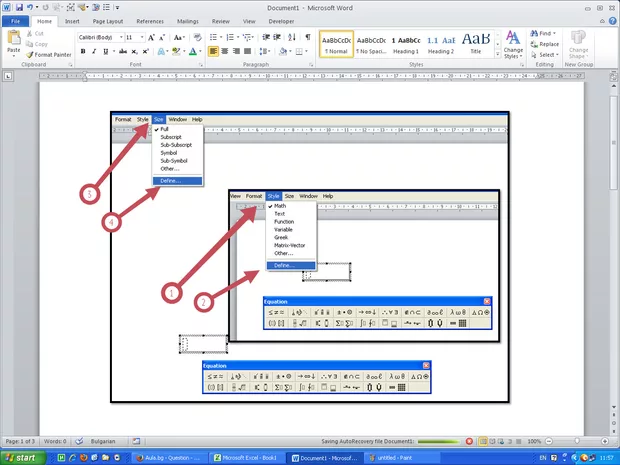Viewport: 620px width, 465px height.
Task: Switch to Print Layout view in status bar
Action: click(483, 441)
